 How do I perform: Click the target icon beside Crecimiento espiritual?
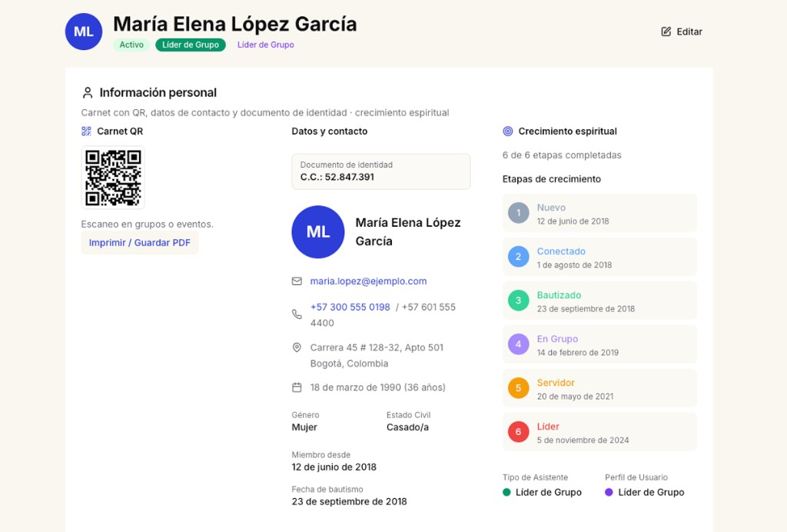tap(508, 131)
